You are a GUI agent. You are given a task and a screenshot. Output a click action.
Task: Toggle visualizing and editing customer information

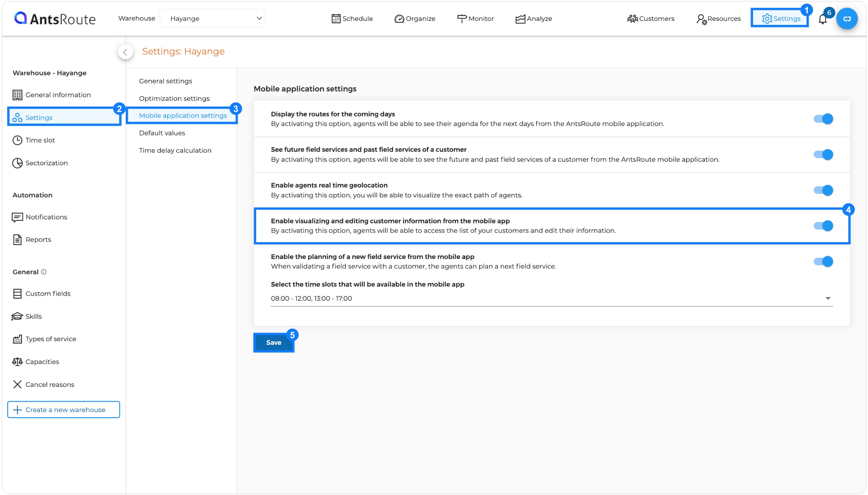pyautogui.click(x=823, y=226)
